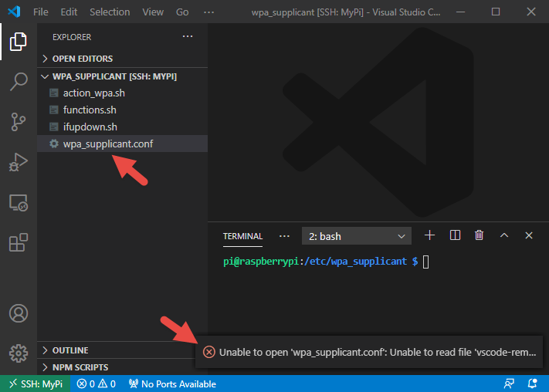Open the Explorer view in activity bar

pos(19,42)
